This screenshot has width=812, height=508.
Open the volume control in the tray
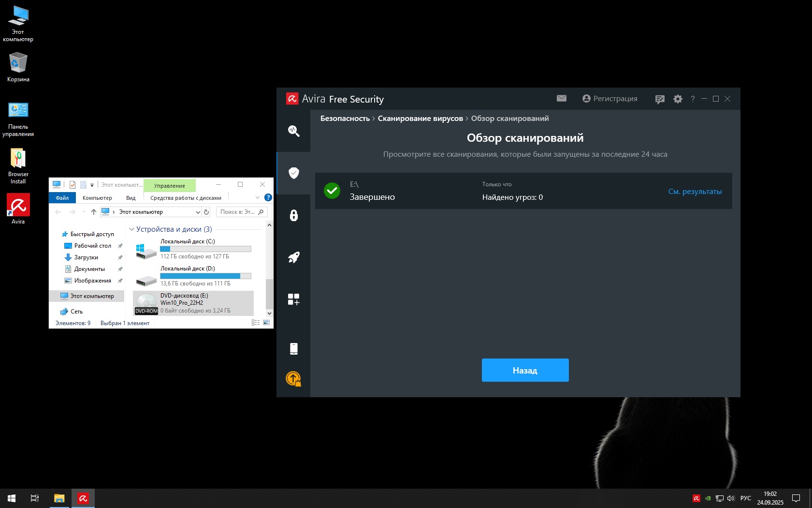pyautogui.click(x=730, y=498)
